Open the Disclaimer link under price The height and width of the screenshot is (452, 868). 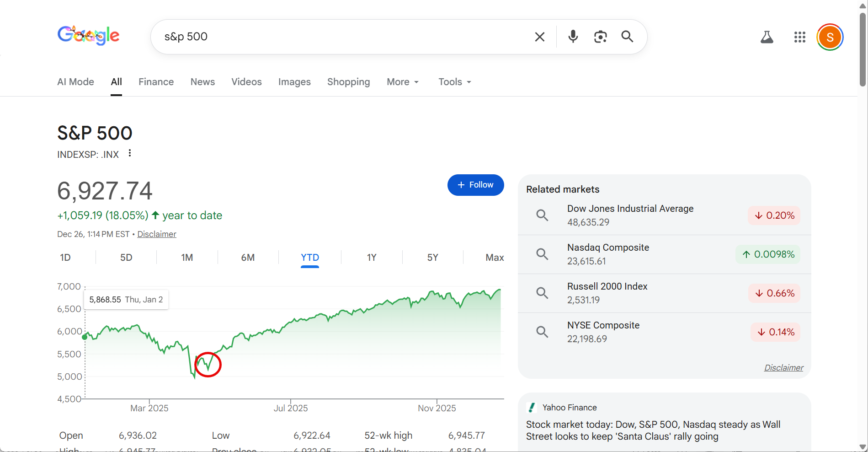pyautogui.click(x=157, y=234)
